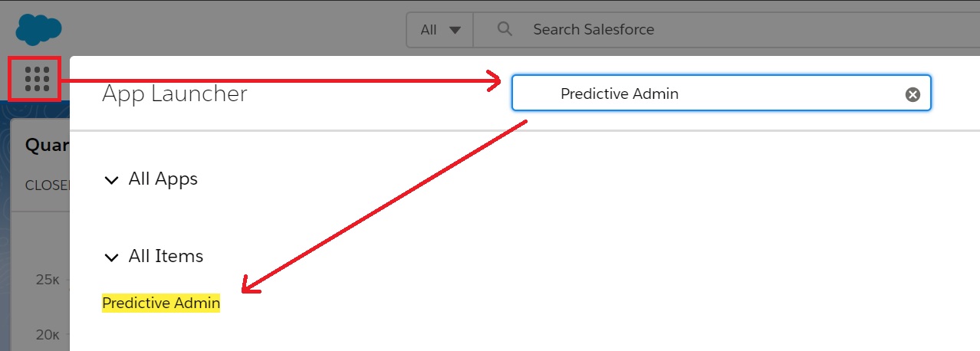This screenshot has width=980, height=351.
Task: Click the down arrow beside All
Action: pyautogui.click(x=455, y=30)
